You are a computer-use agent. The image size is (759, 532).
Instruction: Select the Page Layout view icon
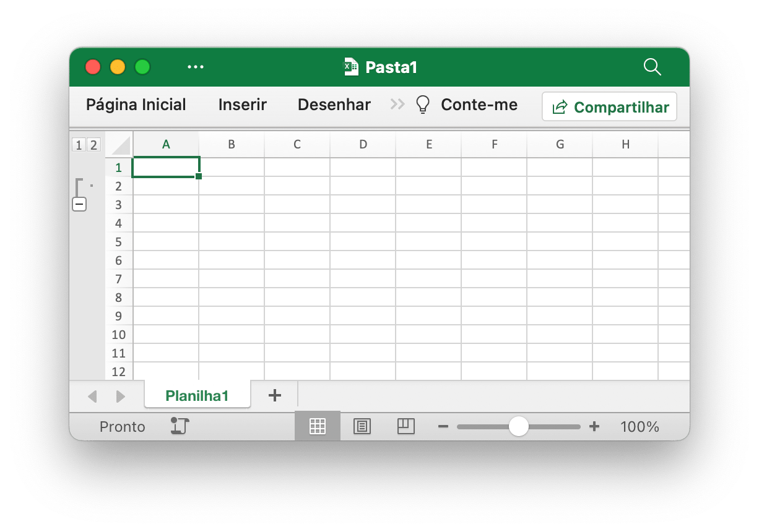click(362, 426)
